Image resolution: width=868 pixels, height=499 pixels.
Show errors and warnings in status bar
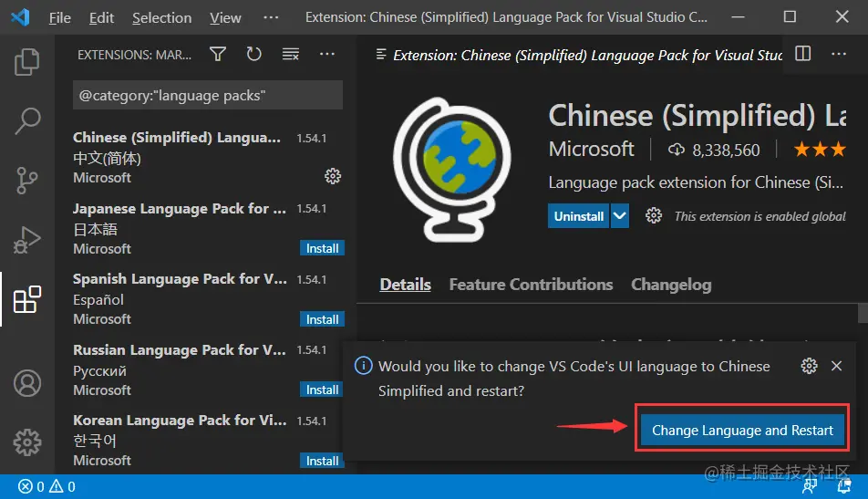[46, 487]
